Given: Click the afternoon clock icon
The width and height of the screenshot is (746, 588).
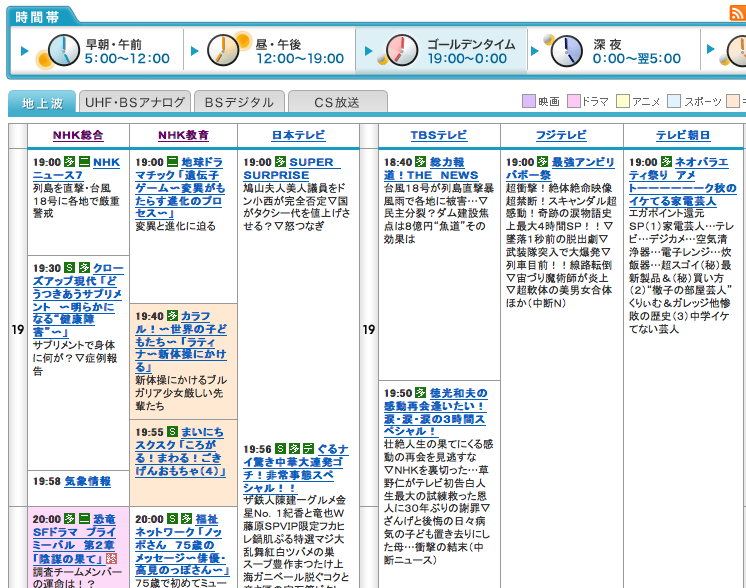Looking at the screenshot, I should (223, 50).
